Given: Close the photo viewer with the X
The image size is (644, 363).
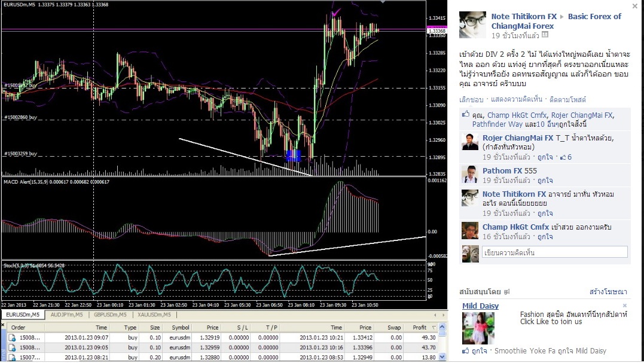Looking at the screenshot, I should click(634, 6).
